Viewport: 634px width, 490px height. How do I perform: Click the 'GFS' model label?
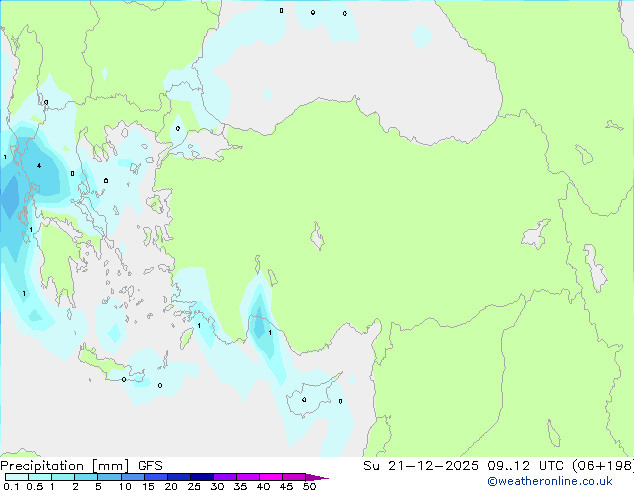[x=150, y=466]
